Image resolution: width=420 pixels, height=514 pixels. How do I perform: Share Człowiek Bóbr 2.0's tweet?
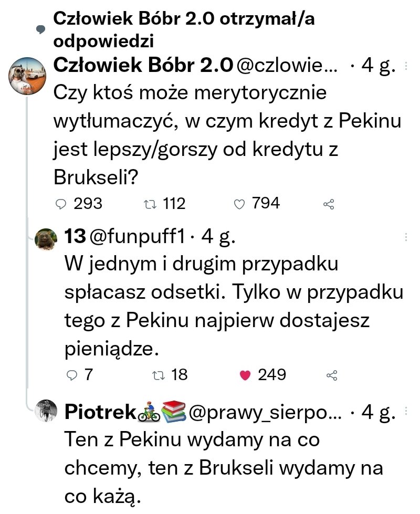330,204
